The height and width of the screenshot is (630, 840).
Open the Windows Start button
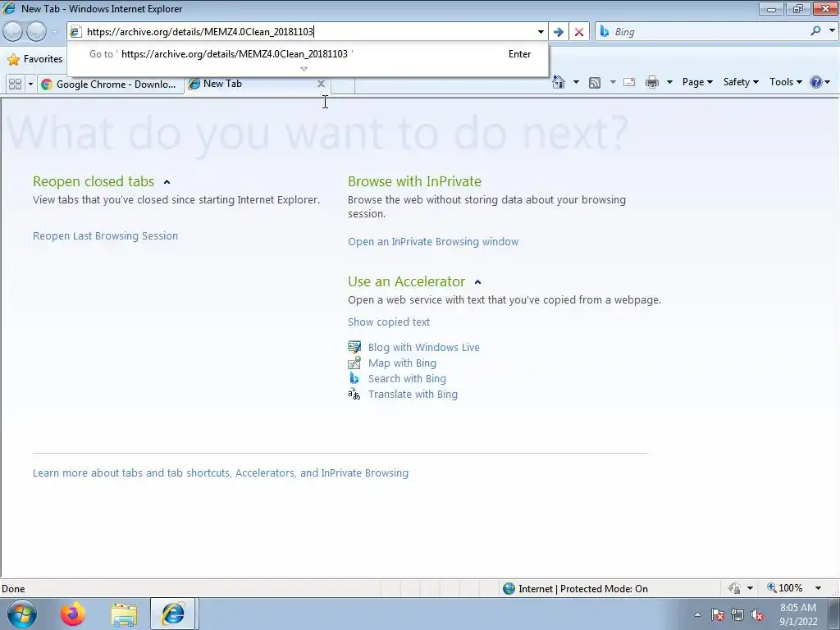pos(22,614)
